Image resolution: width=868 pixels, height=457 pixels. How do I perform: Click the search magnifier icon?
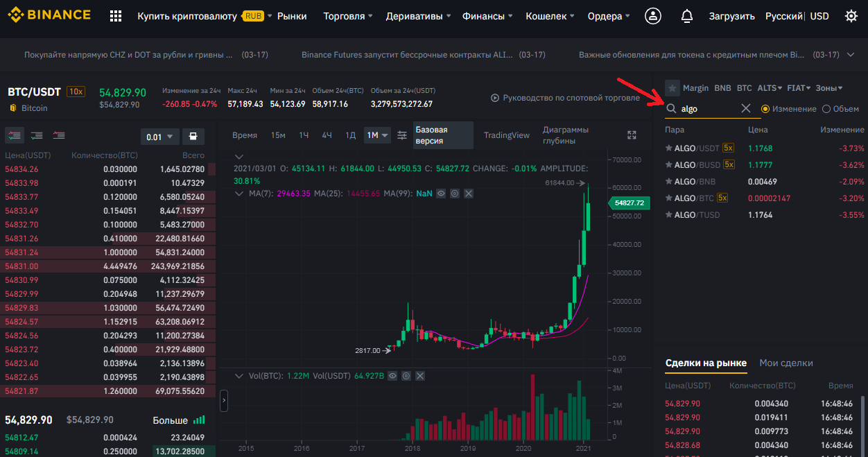pyautogui.click(x=671, y=109)
